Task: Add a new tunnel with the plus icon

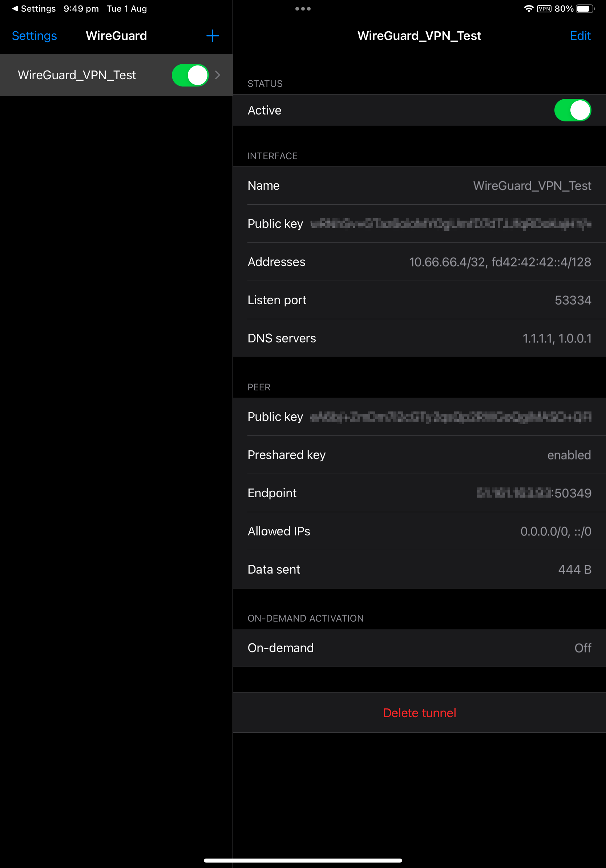Action: [213, 36]
